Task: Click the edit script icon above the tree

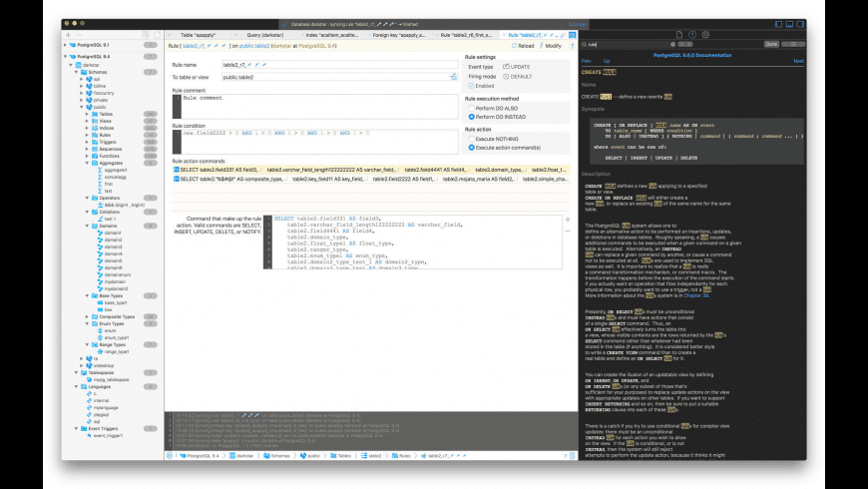Action: click(x=146, y=35)
